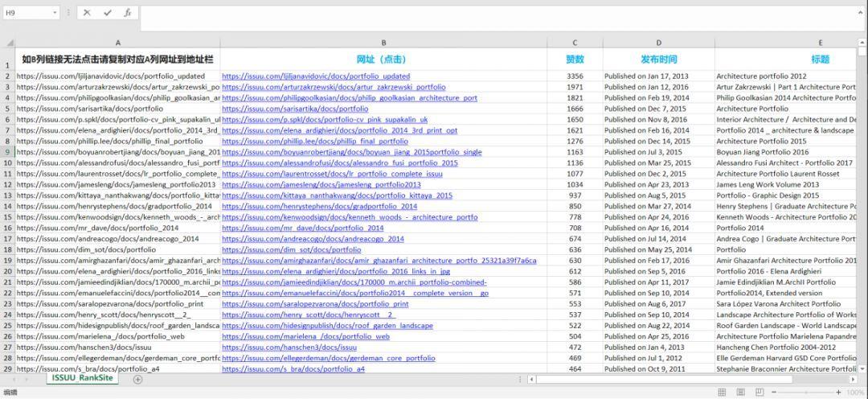868x399 pixels.
Task: Open the Insert Function fx icon
Action: (127, 12)
